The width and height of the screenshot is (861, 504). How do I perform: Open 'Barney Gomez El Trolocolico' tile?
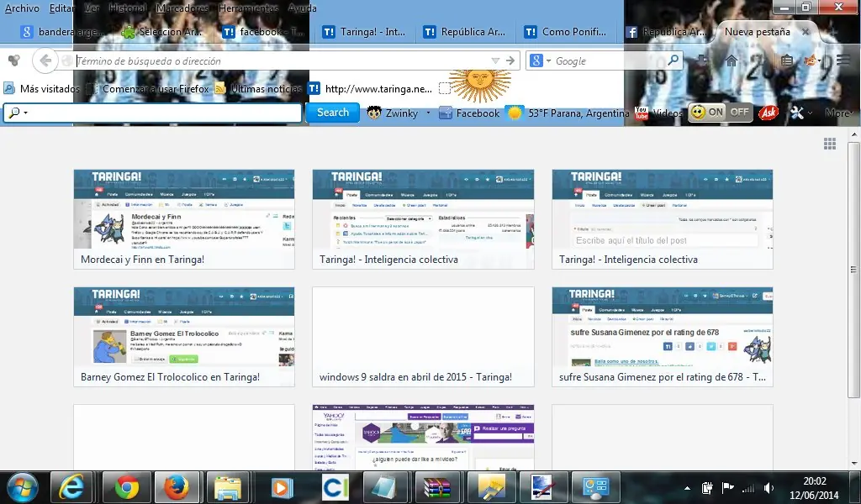[x=184, y=337]
